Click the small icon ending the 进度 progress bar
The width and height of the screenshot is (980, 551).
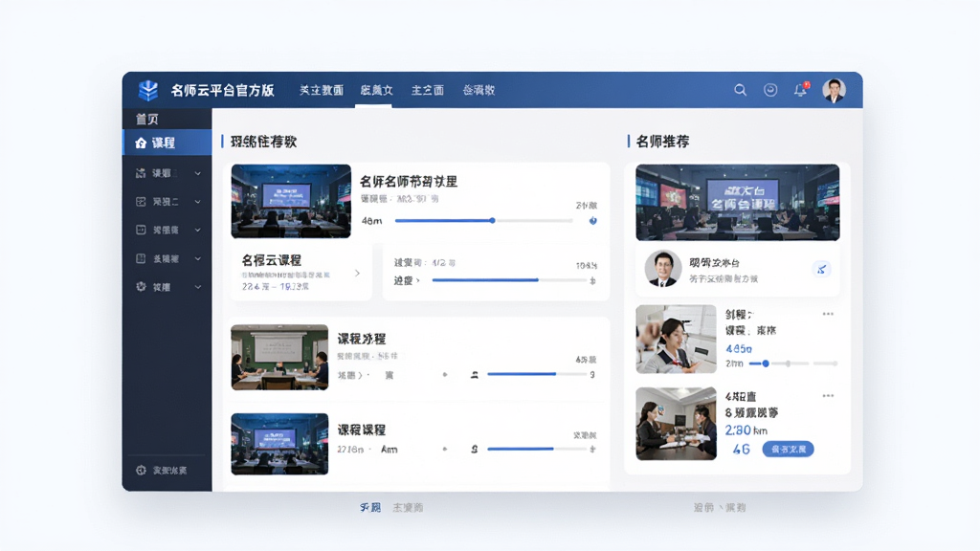(592, 280)
